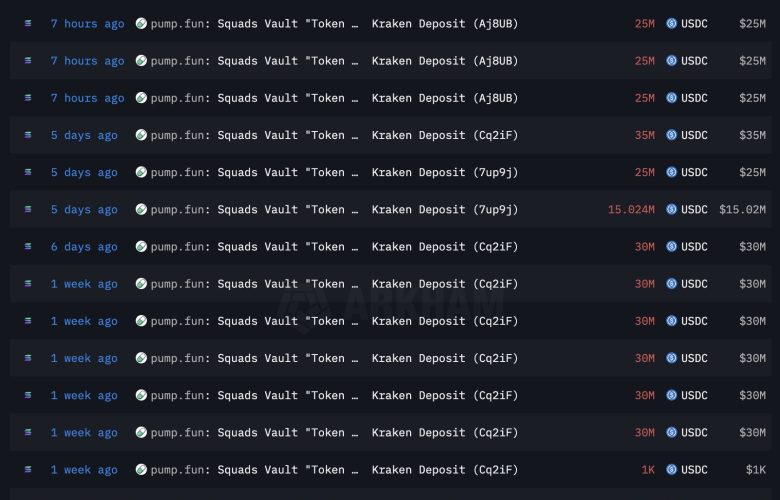Open the Kraken Deposit (7up9j) address for 15.024M

pos(445,210)
